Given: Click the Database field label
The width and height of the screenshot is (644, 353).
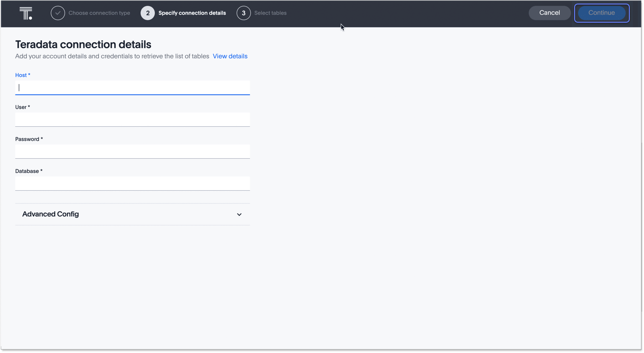Looking at the screenshot, I should [x=28, y=171].
